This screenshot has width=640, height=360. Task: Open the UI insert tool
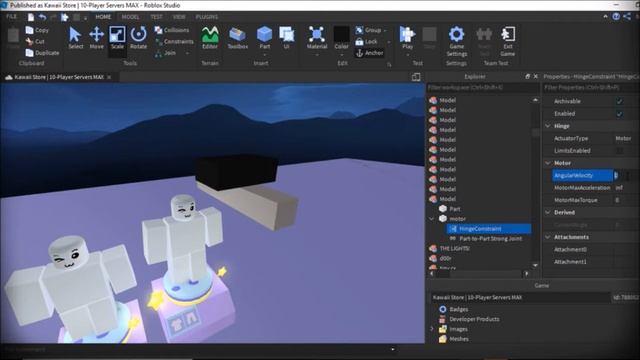coord(287,38)
